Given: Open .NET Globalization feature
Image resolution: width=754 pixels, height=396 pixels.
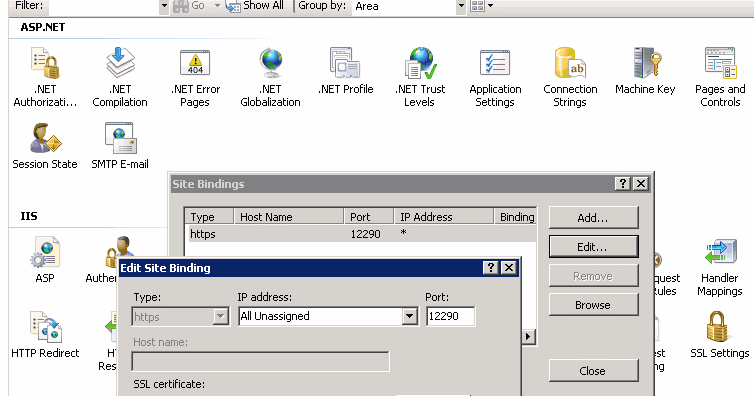Looking at the screenshot, I should pos(270,77).
